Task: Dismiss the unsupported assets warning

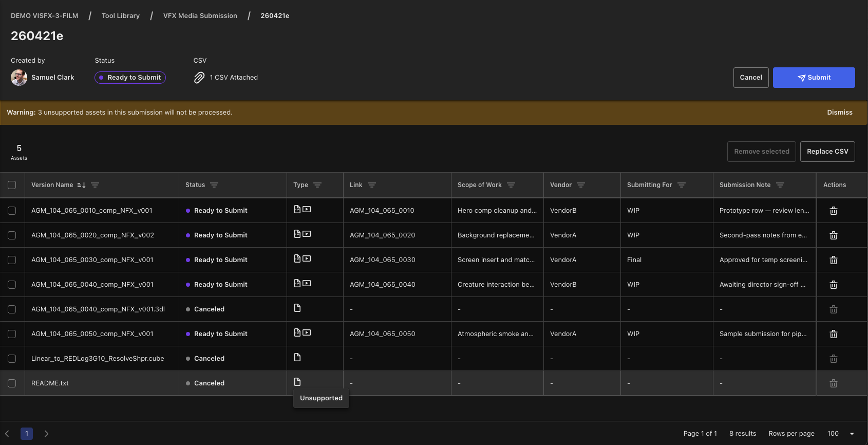Action: [840, 113]
